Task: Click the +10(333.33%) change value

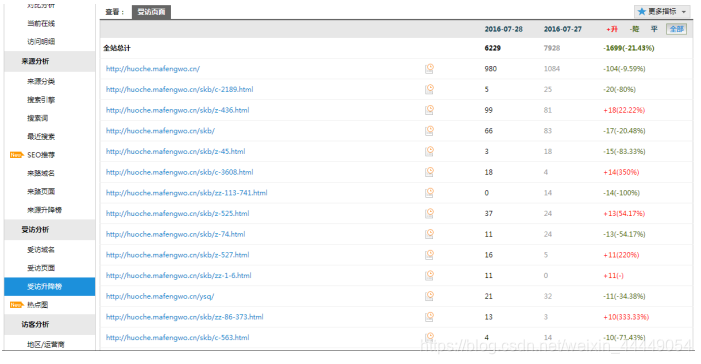Action: pyautogui.click(x=626, y=317)
